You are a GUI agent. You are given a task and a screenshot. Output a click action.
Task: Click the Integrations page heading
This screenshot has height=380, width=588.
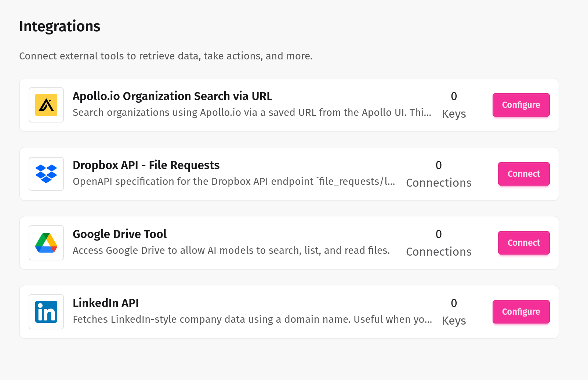pyautogui.click(x=59, y=26)
